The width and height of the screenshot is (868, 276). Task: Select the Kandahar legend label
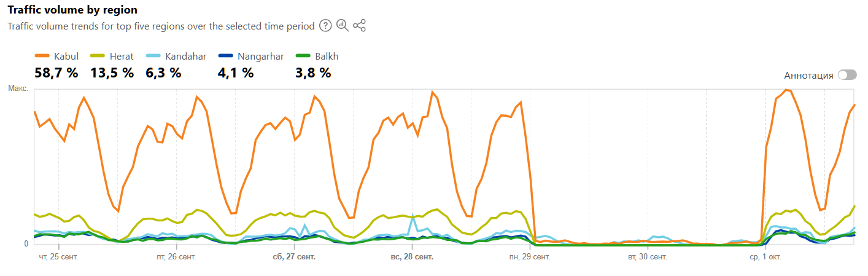pos(185,57)
